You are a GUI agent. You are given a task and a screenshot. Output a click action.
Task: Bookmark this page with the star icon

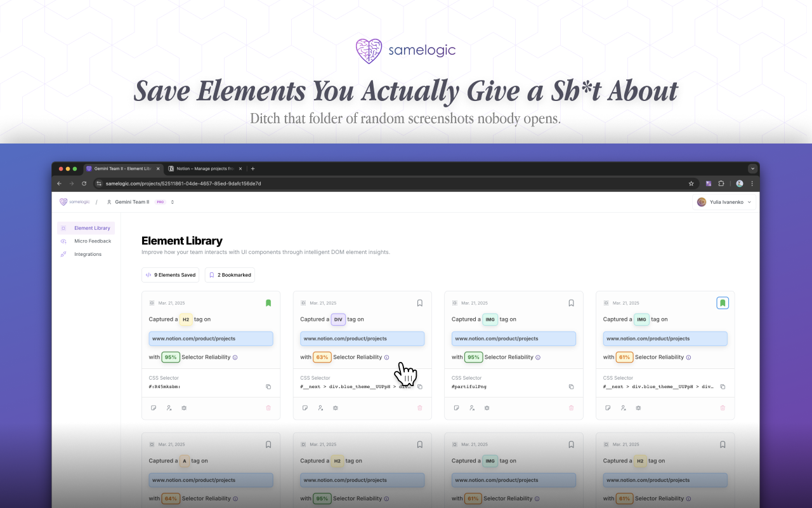click(x=691, y=184)
